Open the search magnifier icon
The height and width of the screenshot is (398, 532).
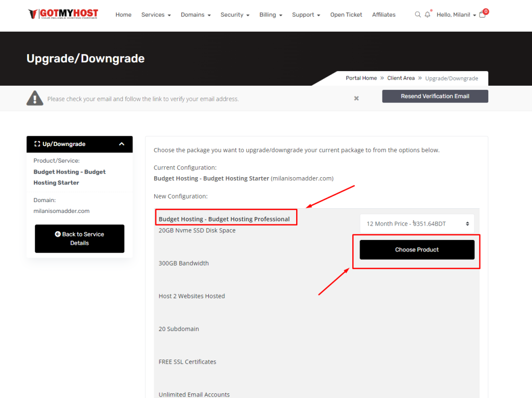pyautogui.click(x=418, y=15)
